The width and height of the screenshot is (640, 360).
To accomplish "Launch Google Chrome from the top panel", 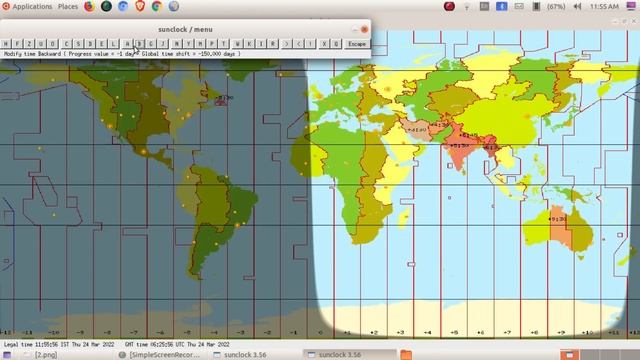I will pyautogui.click(x=157, y=6).
